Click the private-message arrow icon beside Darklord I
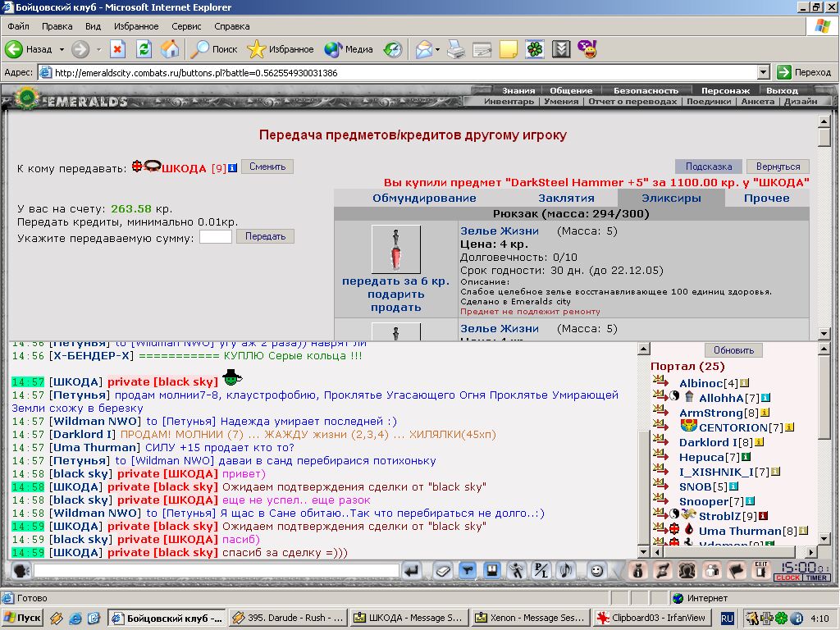Image resolution: width=840 pixels, height=630 pixels. click(661, 441)
